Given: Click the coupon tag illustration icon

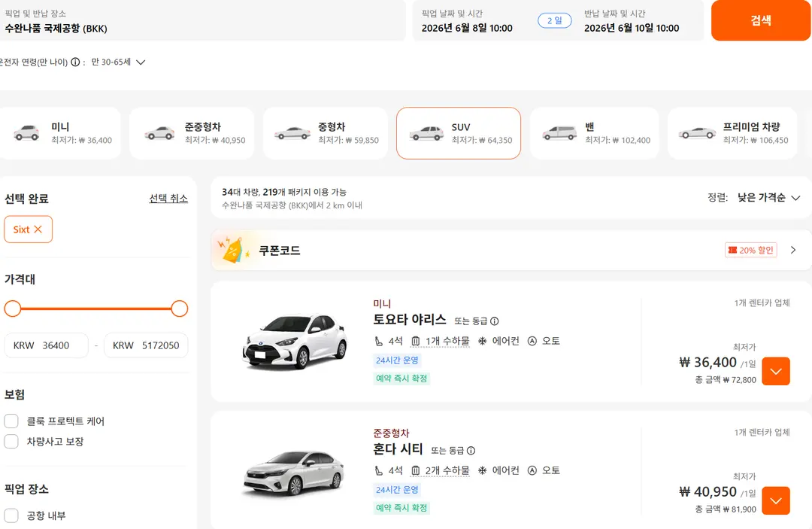Looking at the screenshot, I should click(x=233, y=250).
